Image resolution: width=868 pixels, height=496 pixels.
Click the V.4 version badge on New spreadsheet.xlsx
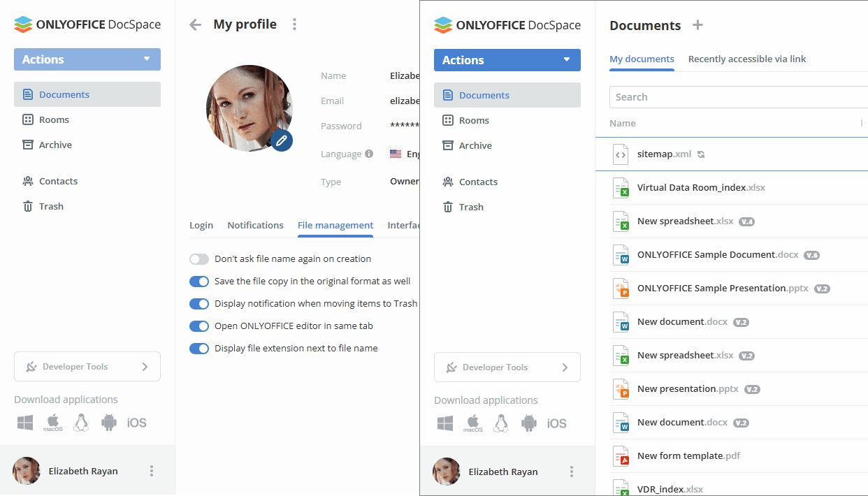coord(746,221)
